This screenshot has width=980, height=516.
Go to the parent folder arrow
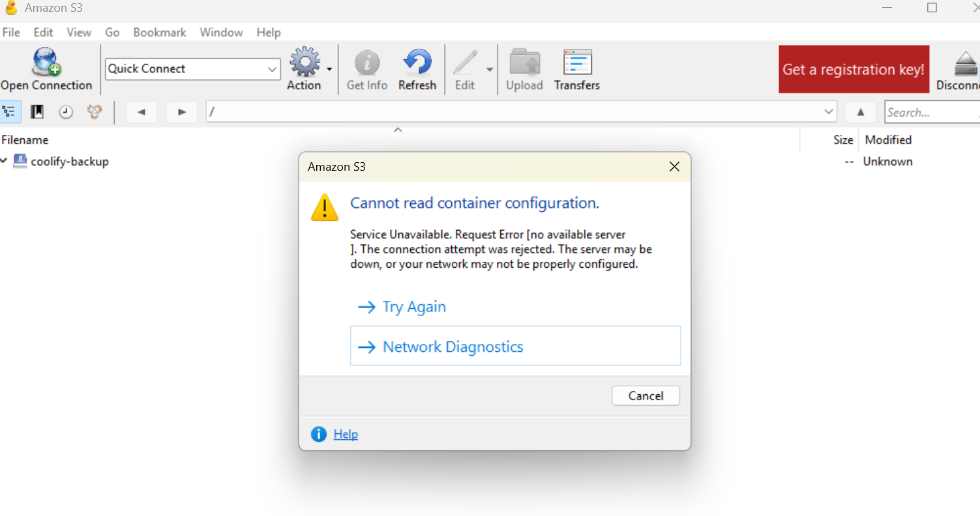click(861, 112)
